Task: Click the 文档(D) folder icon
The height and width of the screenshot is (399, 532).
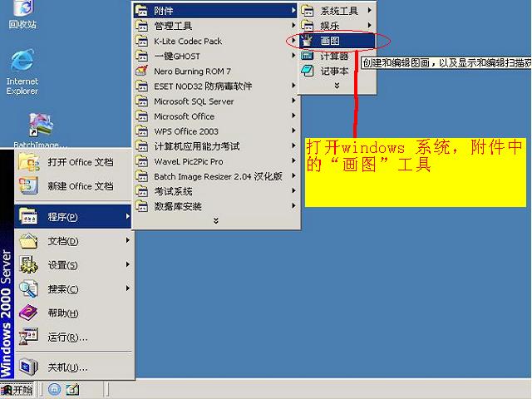Action: (x=28, y=241)
